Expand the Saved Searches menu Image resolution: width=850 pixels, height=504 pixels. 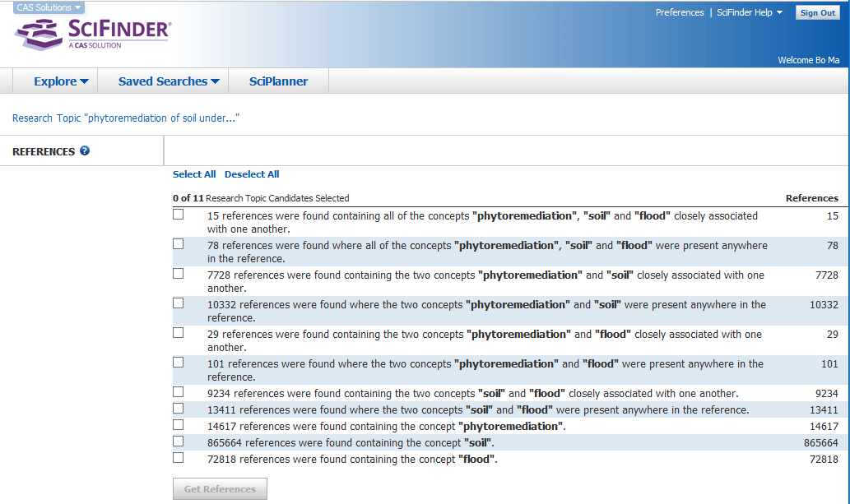coord(169,81)
